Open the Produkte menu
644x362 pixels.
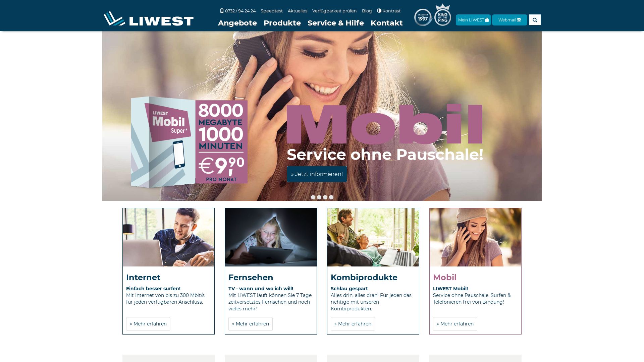tap(282, 23)
